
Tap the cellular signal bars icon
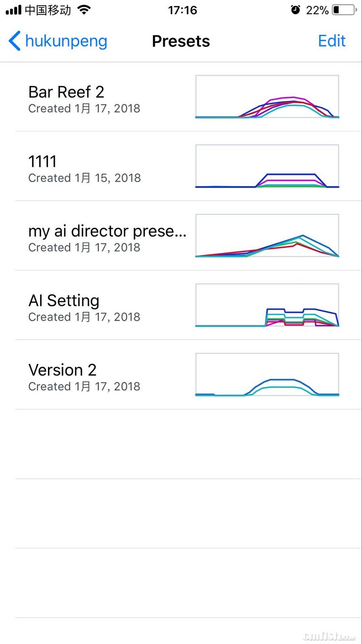(14, 10)
